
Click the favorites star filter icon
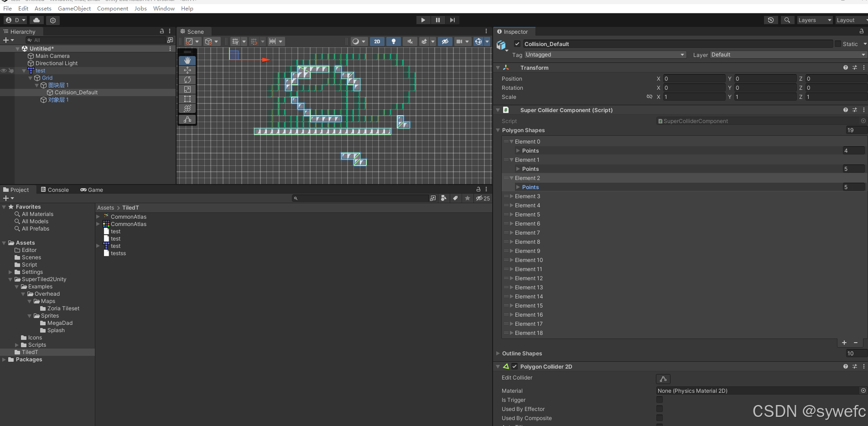click(x=468, y=198)
